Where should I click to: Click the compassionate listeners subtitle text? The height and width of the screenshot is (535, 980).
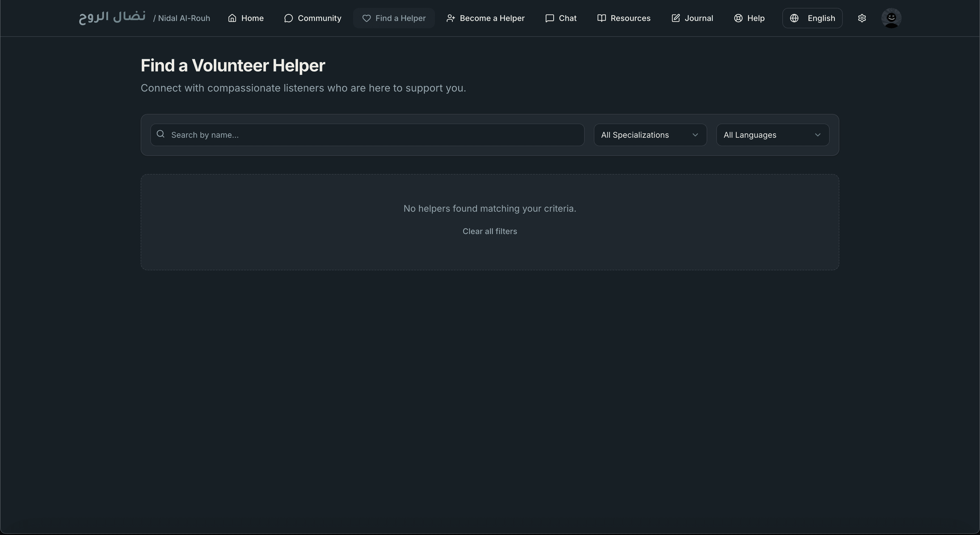pos(303,88)
